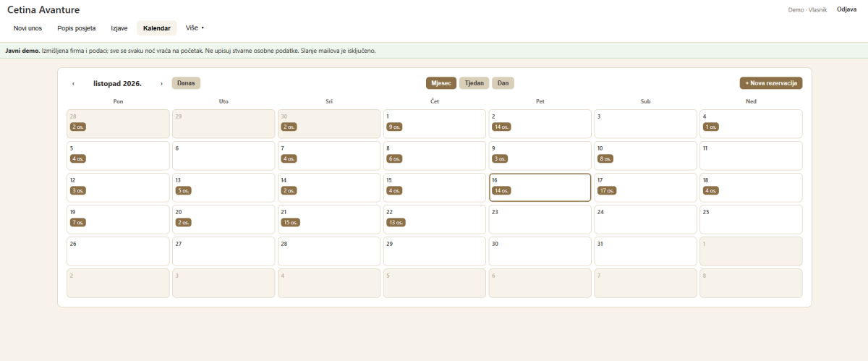Open 4 os. booking on October 18
Image resolution: width=868 pixels, height=361 pixels.
click(712, 190)
